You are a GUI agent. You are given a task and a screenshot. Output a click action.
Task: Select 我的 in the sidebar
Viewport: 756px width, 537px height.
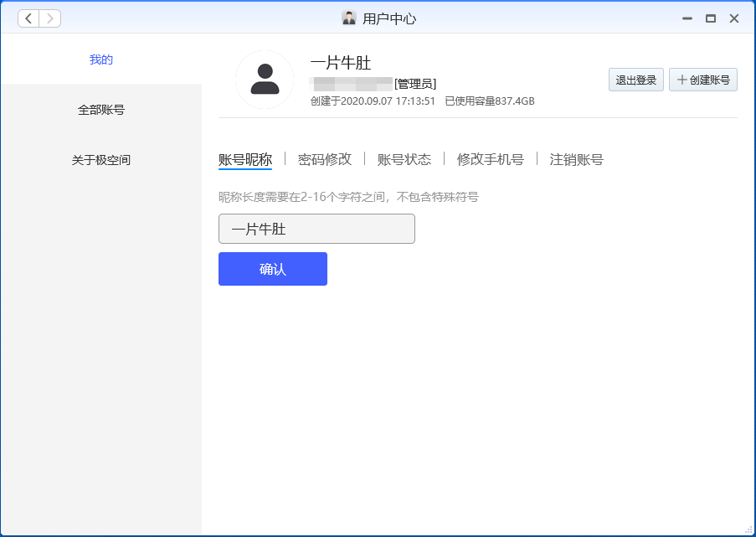point(101,59)
